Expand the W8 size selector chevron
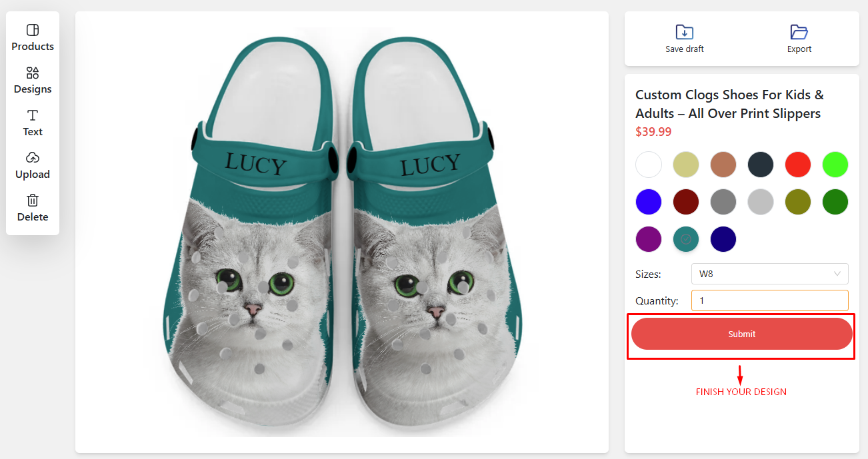 [x=837, y=274]
